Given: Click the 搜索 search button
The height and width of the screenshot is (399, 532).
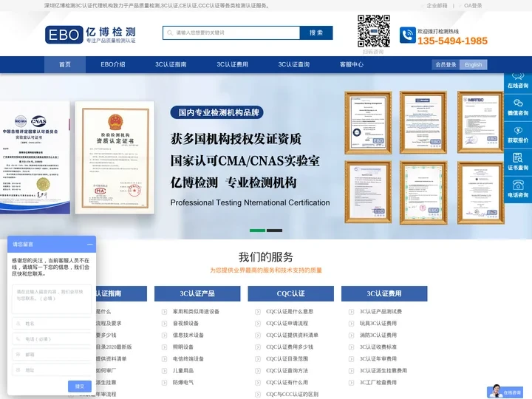Looking at the screenshot, I should point(316,33).
